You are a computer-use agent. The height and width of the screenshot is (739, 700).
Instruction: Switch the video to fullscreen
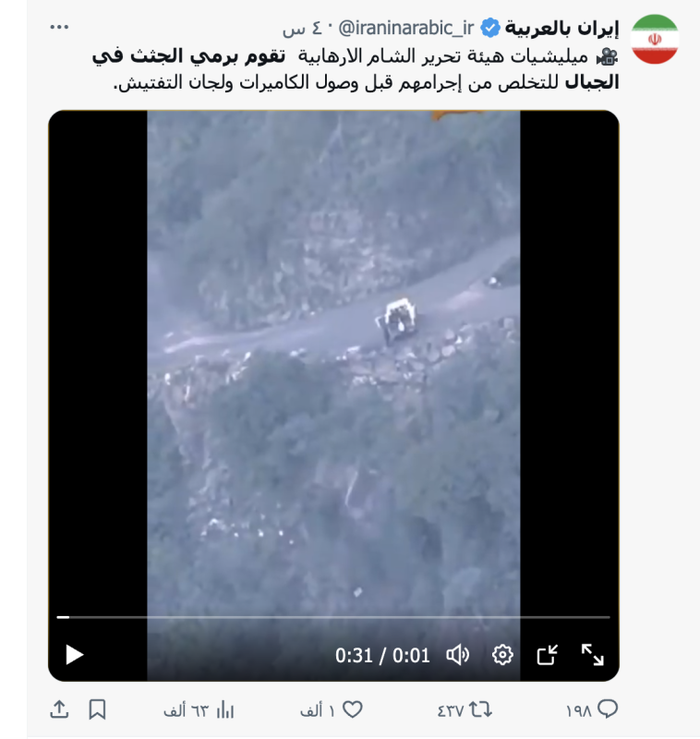(x=592, y=655)
